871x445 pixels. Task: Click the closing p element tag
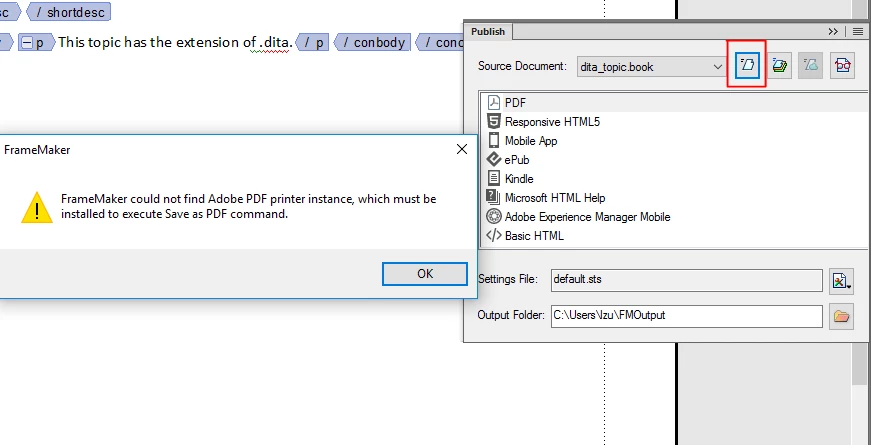(x=313, y=42)
